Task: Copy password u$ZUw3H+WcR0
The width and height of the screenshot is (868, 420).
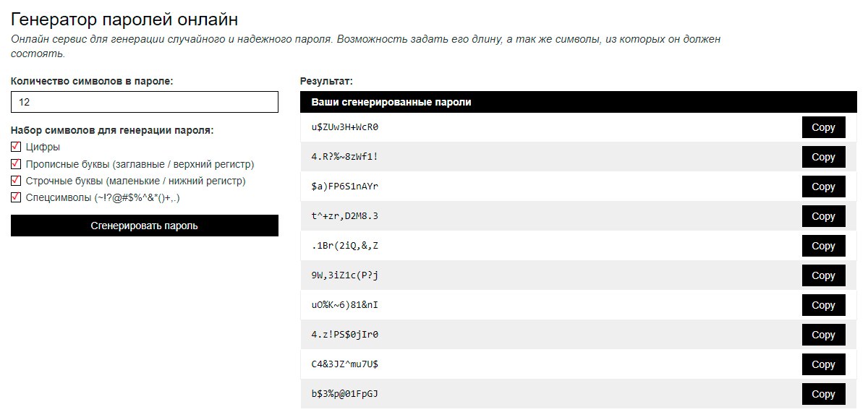Action: (823, 127)
